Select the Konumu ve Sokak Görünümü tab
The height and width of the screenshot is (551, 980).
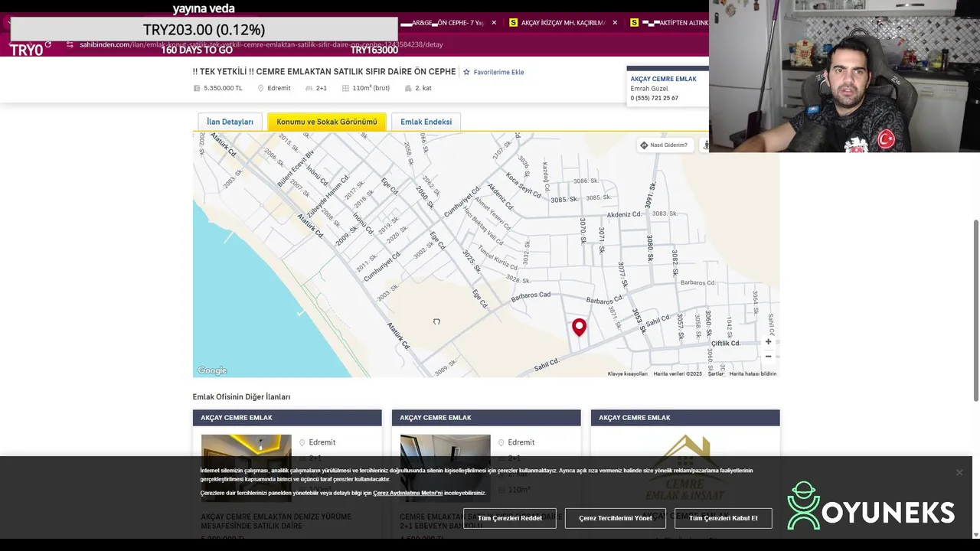click(x=327, y=122)
